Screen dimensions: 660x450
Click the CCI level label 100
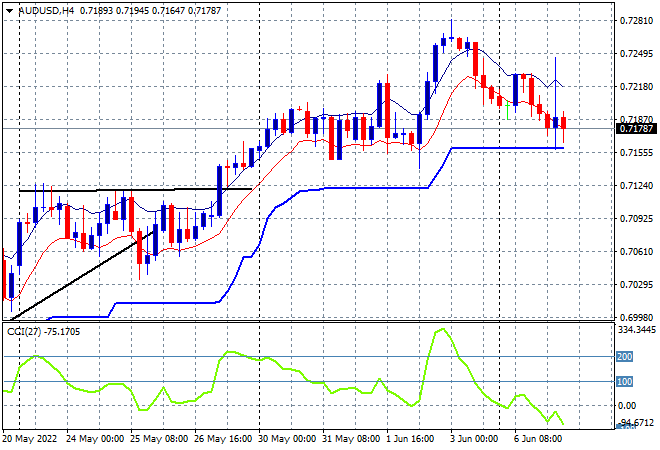click(624, 381)
